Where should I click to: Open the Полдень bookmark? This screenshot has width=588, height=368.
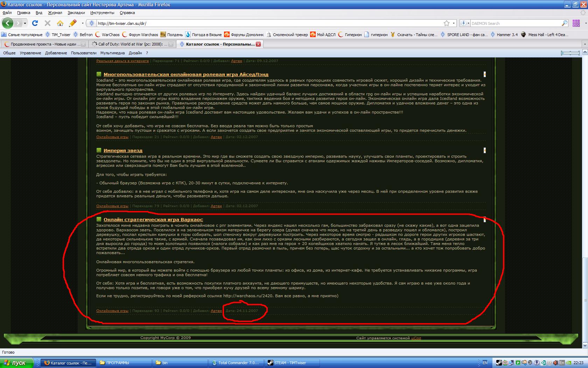[171, 35]
